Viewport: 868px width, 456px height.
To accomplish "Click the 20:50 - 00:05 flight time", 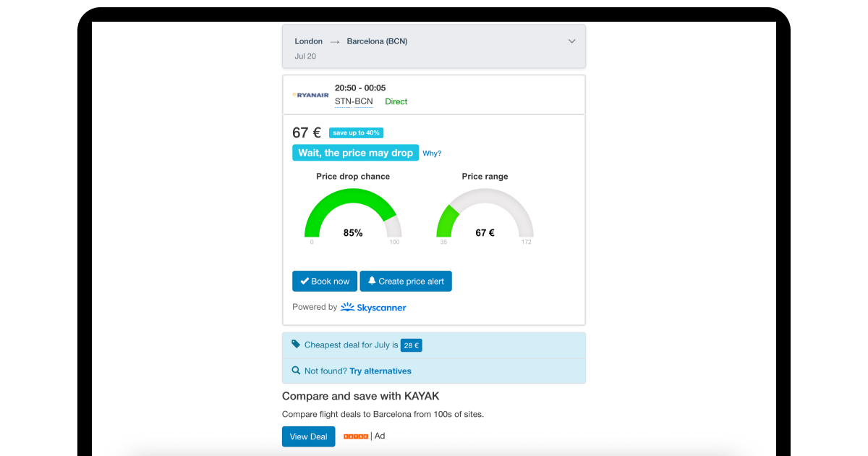I will (360, 88).
